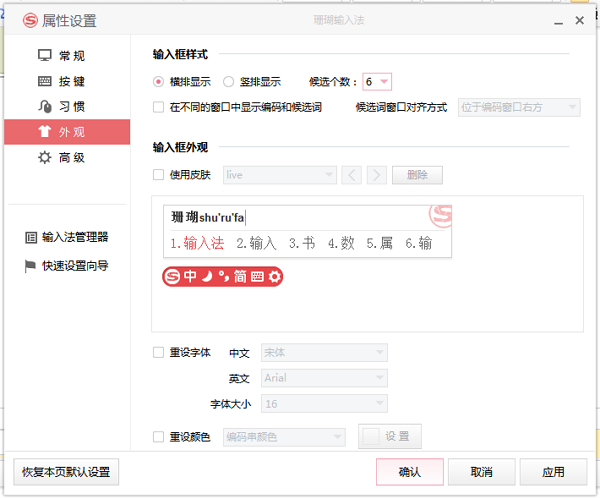The height and width of the screenshot is (499, 600).
Task: Click candidate 2.输入 in the preview
Action: click(256, 243)
